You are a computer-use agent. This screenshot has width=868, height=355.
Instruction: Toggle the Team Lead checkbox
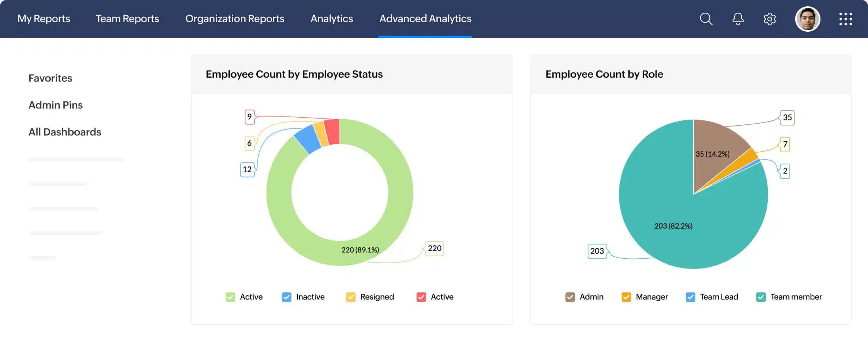pyautogui.click(x=691, y=297)
